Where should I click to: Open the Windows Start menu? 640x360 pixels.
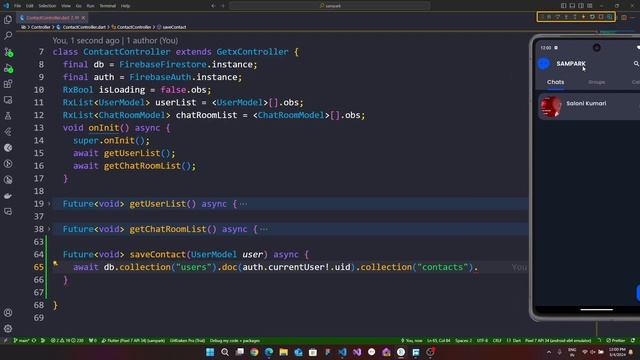point(210,352)
